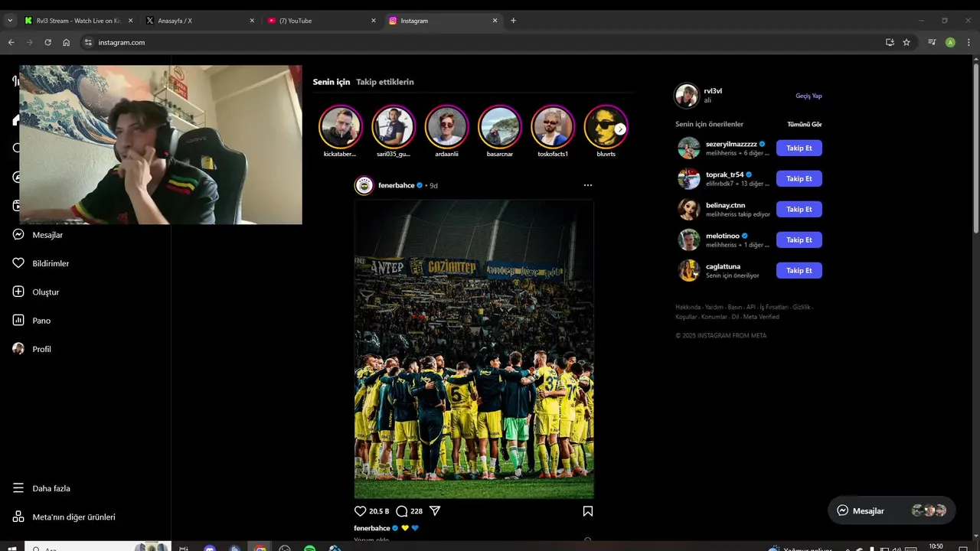Open melotinoo suggested profile

[x=722, y=236]
